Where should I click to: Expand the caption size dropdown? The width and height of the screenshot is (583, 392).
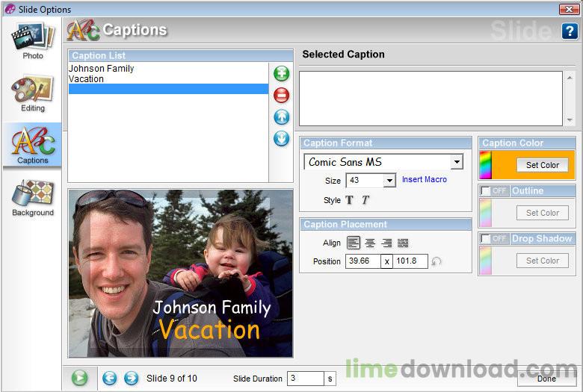[x=389, y=181]
